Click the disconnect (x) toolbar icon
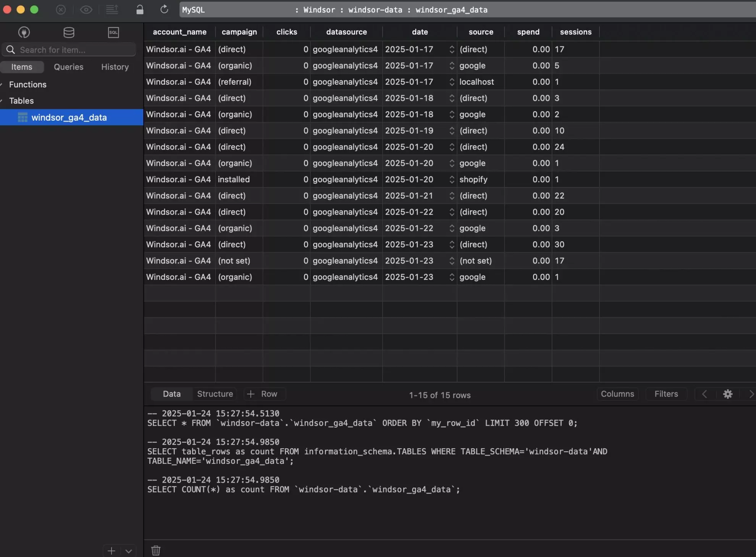The width and height of the screenshot is (756, 557). pyautogui.click(x=61, y=10)
